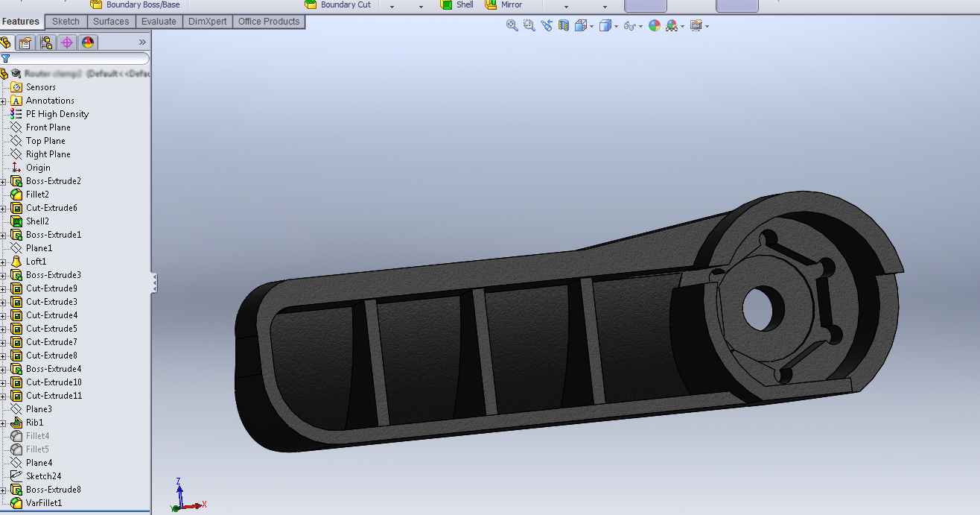This screenshot has width=980, height=515.
Task: Expand the Boss-Extrude1 feature node
Action: coord(3,235)
